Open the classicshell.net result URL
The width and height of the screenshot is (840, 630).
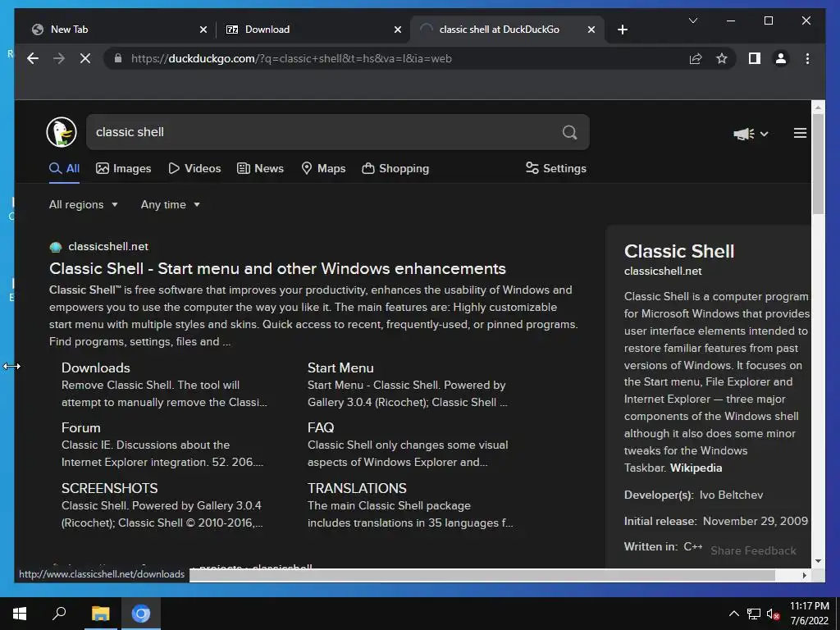click(108, 246)
